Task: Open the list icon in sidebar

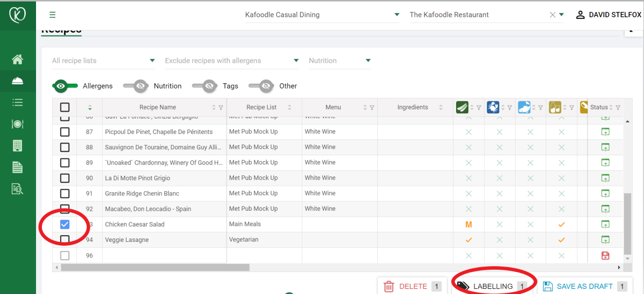Action: (18, 102)
